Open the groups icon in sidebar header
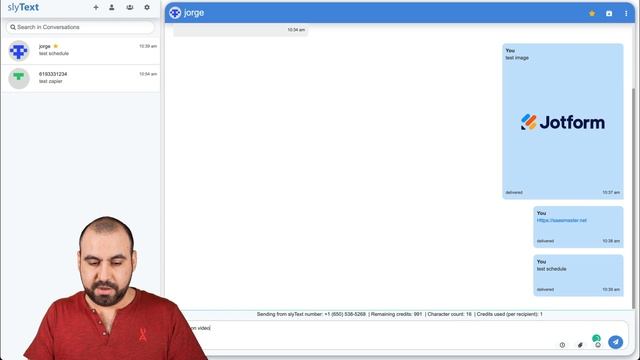 tap(130, 7)
